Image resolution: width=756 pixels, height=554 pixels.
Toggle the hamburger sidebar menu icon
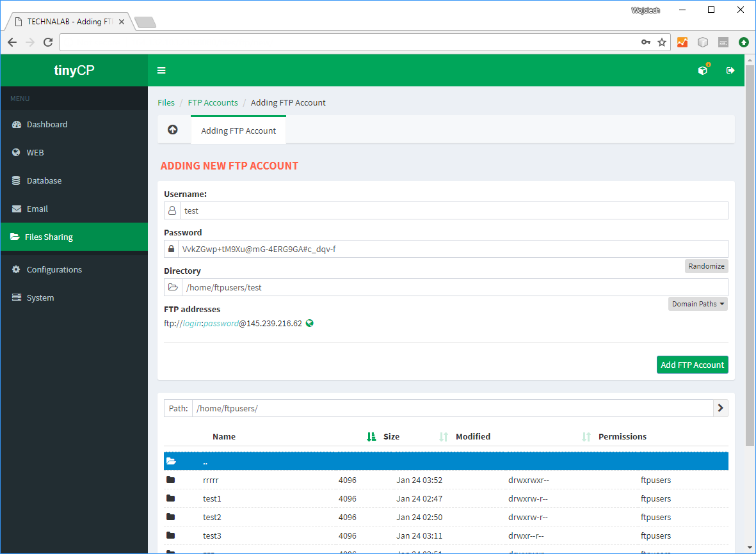point(161,70)
